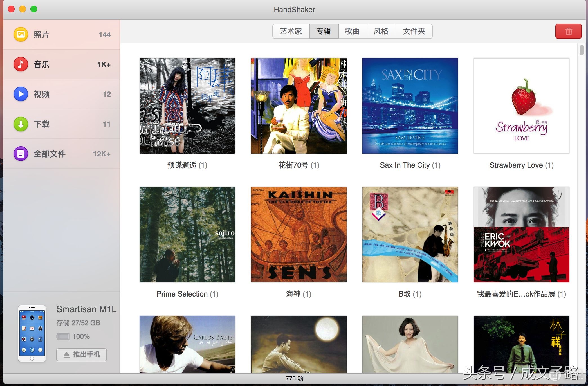
Task: Click the Smartisan M1L phone image
Action: 32,333
